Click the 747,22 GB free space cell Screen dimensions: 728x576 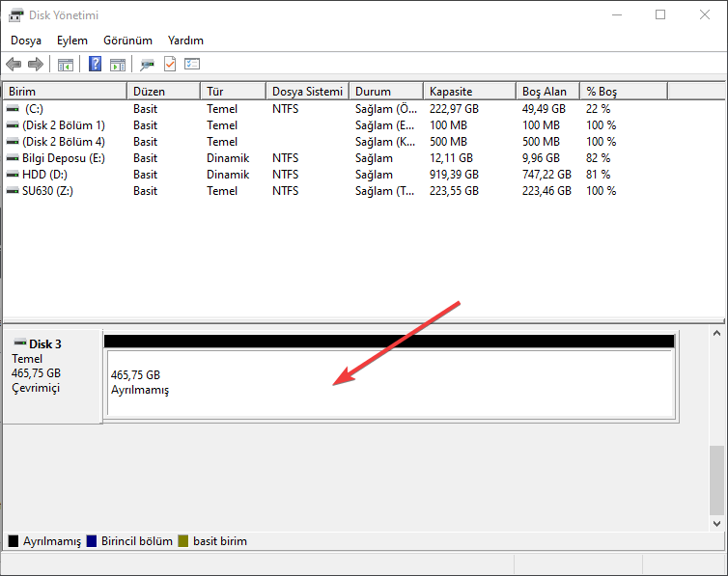tap(546, 175)
